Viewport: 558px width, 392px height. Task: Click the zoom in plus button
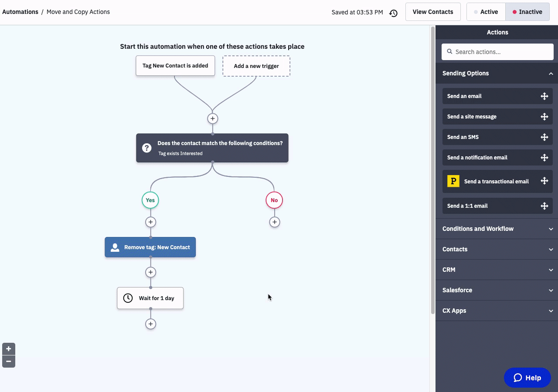tap(9, 349)
